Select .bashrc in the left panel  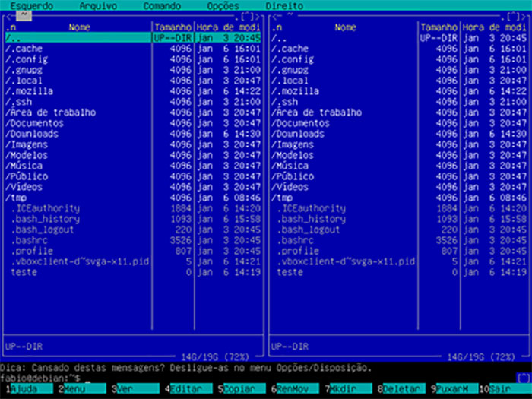(x=133, y=240)
